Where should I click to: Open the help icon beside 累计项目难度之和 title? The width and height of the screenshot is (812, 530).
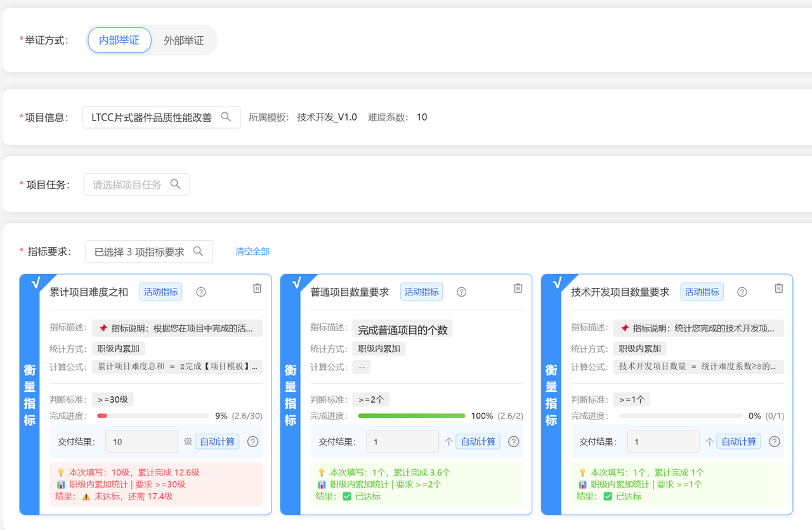coord(201,292)
